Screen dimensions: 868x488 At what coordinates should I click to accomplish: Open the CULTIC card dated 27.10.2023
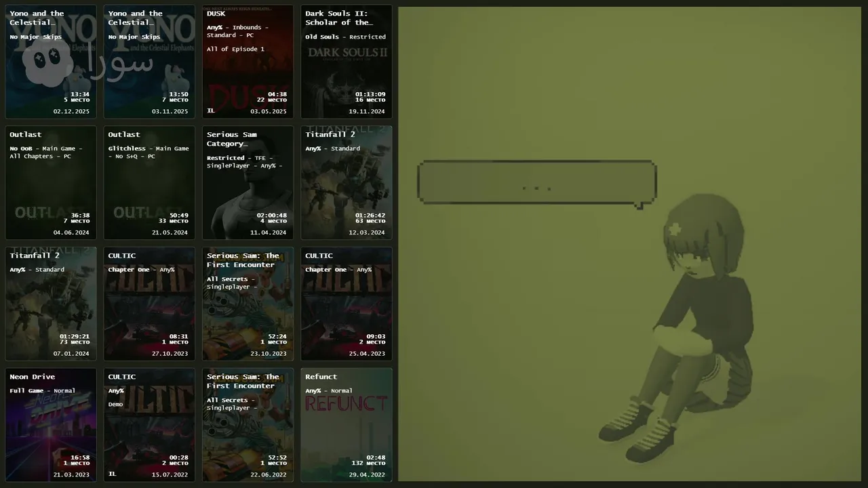pyautogui.click(x=149, y=304)
